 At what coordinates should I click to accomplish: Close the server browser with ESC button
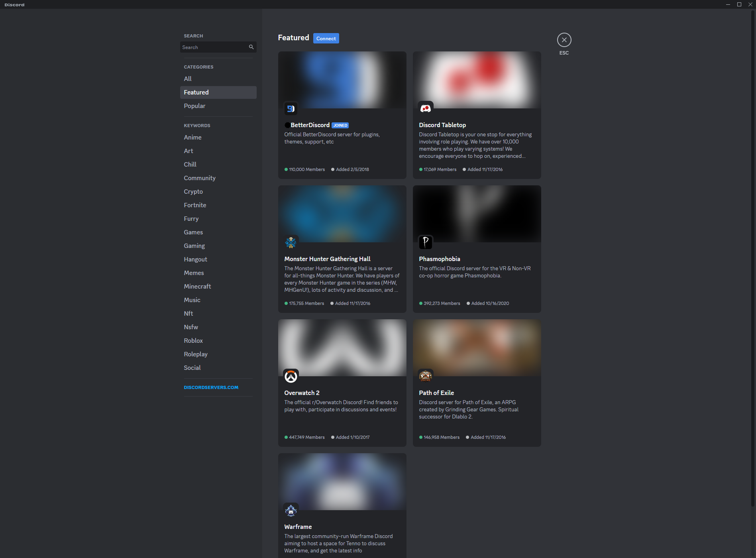tap(564, 40)
